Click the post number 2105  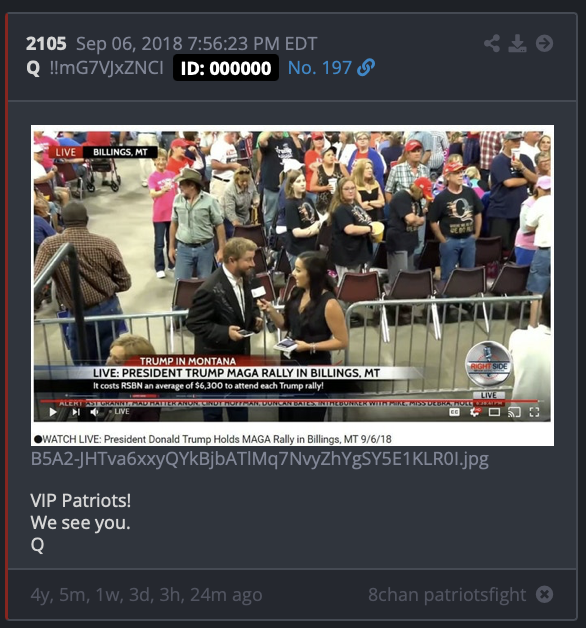(x=46, y=43)
